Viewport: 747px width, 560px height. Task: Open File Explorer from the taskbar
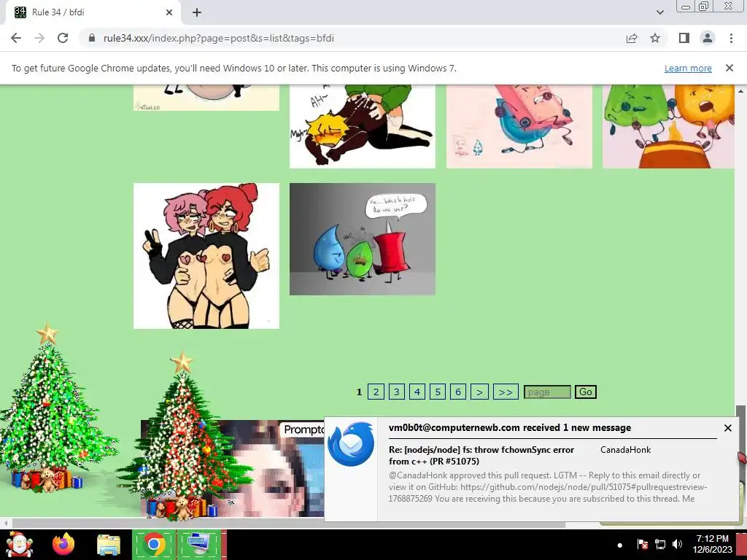pos(109,544)
